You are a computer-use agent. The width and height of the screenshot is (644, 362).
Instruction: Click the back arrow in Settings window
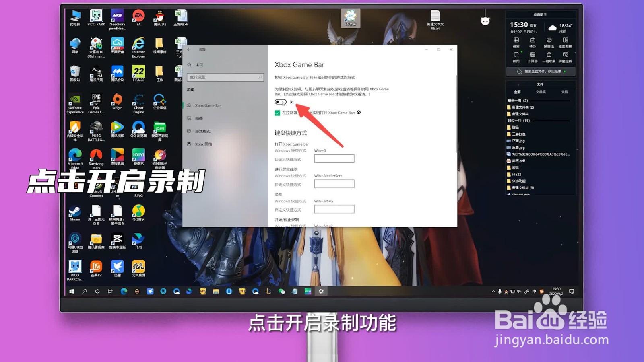[x=189, y=49]
